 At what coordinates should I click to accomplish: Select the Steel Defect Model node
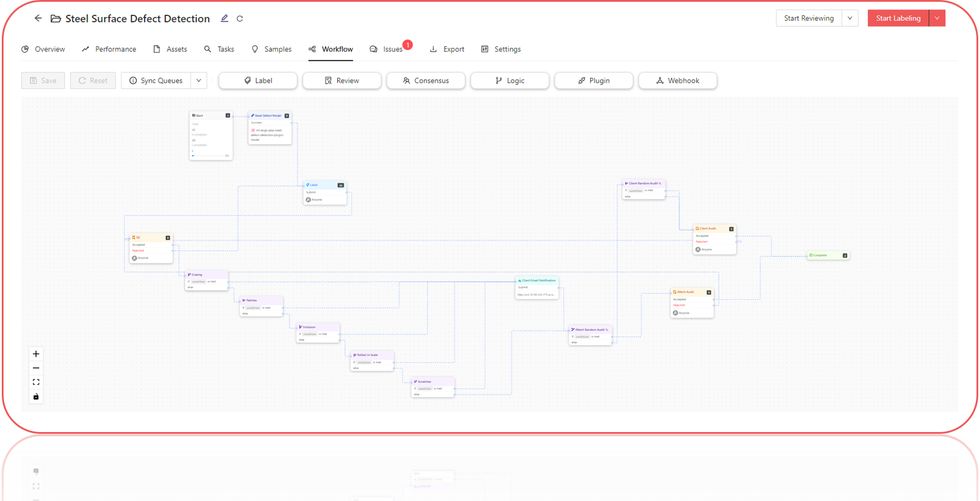(x=270, y=128)
